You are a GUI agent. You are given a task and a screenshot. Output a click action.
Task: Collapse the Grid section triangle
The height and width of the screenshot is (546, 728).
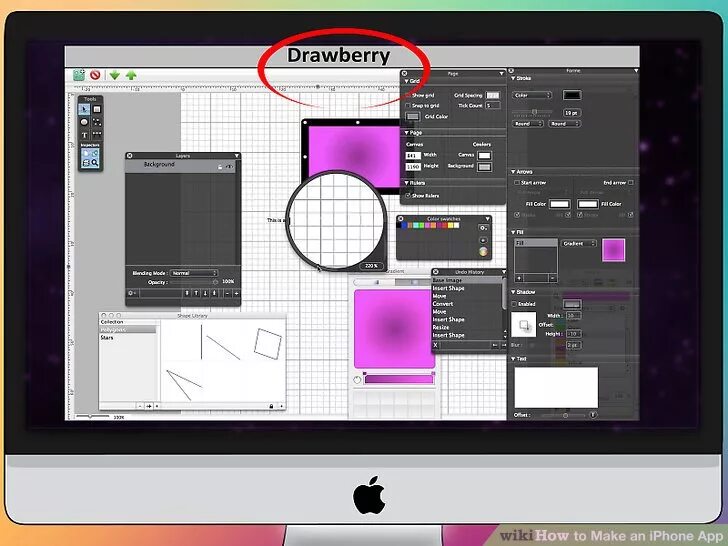(x=407, y=81)
